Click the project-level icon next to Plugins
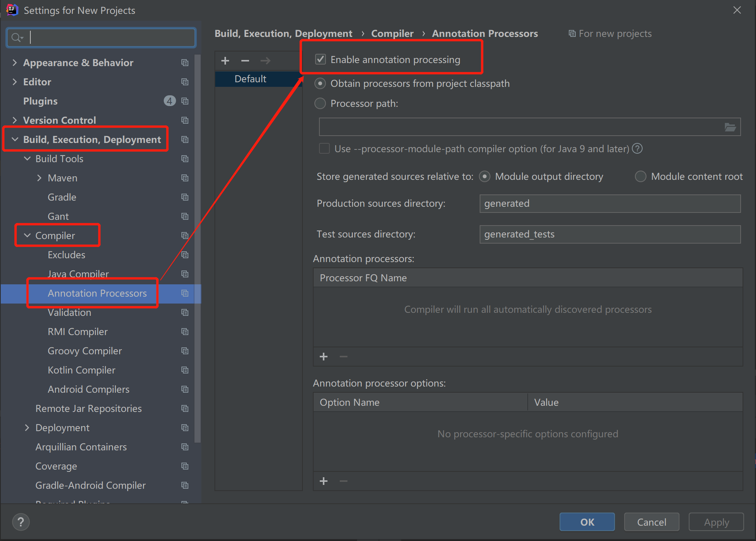 (x=185, y=101)
